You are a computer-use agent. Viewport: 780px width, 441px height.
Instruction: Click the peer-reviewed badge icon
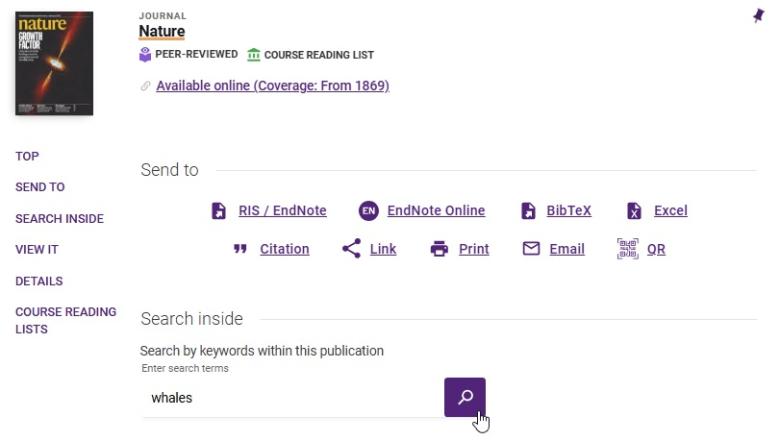[145, 55]
